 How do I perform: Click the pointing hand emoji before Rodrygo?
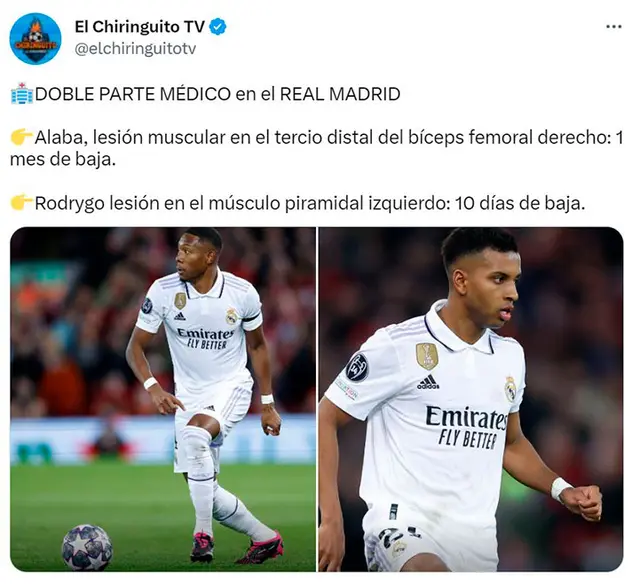22,203
